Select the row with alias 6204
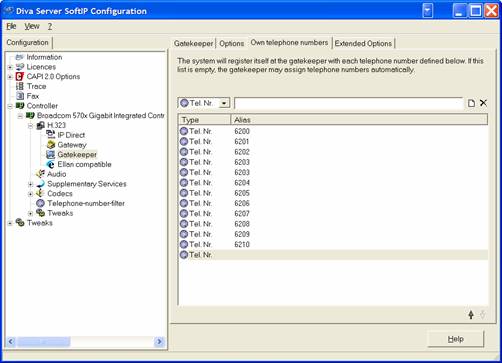 pyautogui.click(x=333, y=183)
